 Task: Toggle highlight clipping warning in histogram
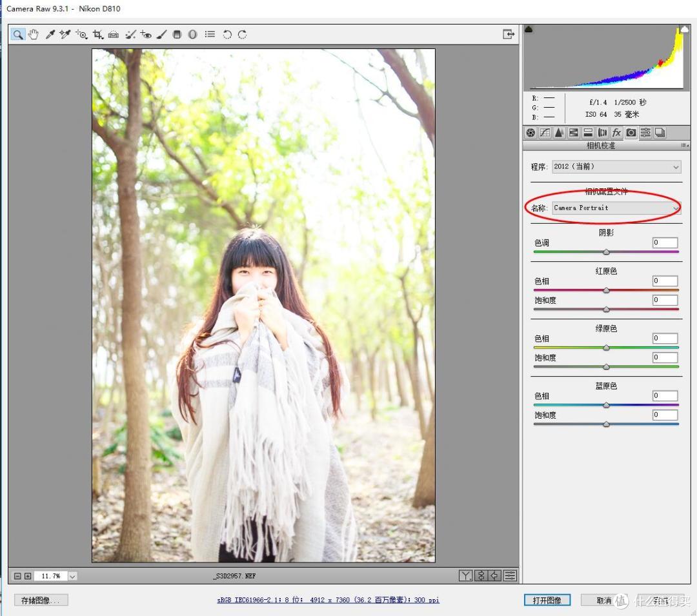click(685, 30)
